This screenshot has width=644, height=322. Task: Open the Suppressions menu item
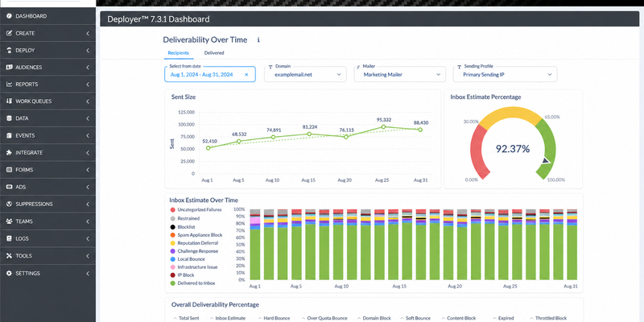[47, 204]
